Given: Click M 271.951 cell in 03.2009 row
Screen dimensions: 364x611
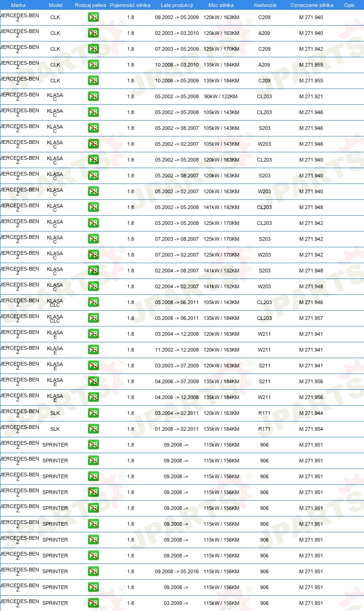Looking at the screenshot, I should coord(311,604).
